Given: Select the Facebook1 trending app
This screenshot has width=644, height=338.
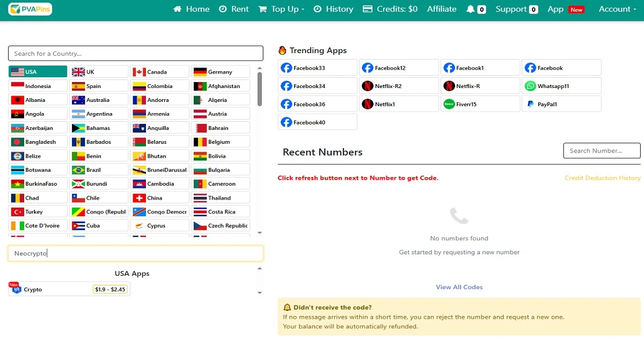Looking at the screenshot, I should (x=480, y=68).
